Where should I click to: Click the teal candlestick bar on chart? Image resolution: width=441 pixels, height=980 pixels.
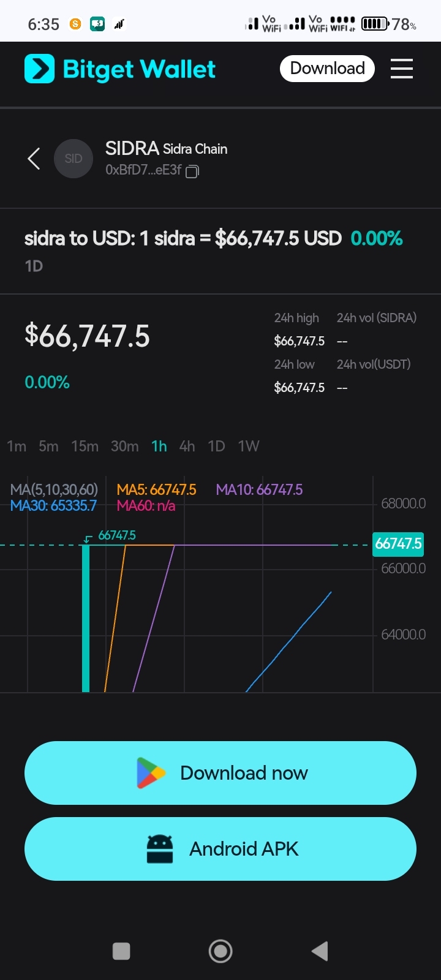tap(86, 618)
